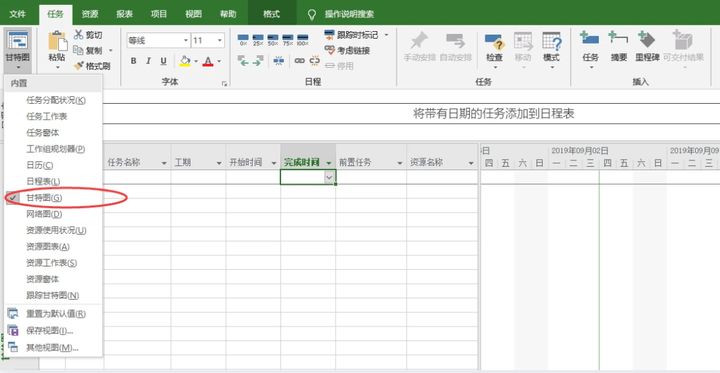Viewport: 720px width, 373px height.
Task: Click 保存视图 (Save View) menu item
Action: [53, 331]
